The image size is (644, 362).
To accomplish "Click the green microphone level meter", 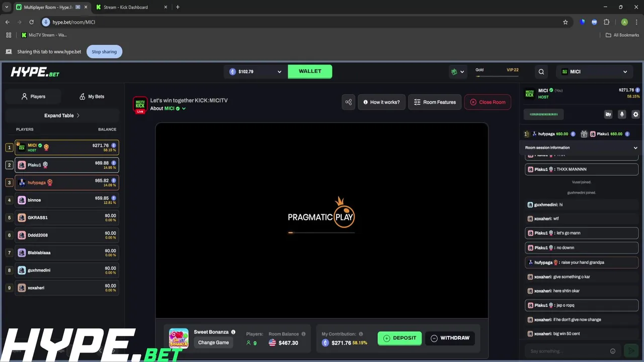I will 543,115.
